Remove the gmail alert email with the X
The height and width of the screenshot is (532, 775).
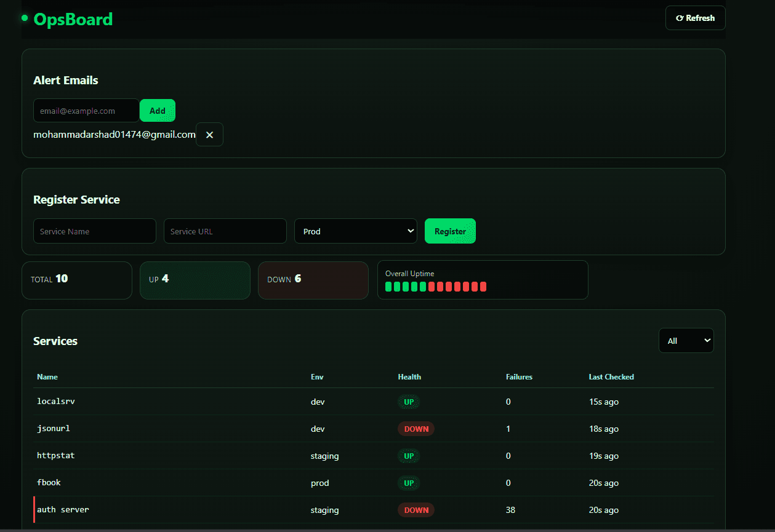[x=209, y=134]
